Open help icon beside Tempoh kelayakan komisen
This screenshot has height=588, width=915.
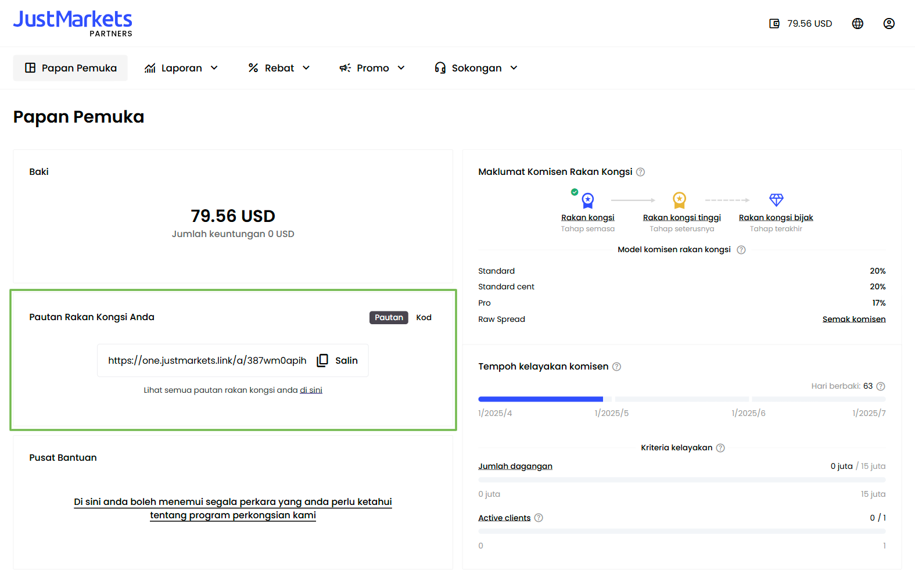click(617, 367)
